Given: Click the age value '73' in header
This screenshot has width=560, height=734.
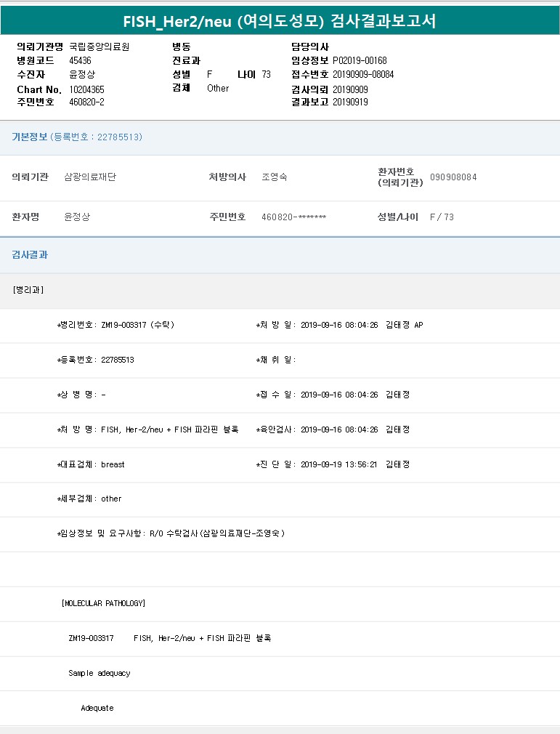Looking at the screenshot, I should click(266, 74).
